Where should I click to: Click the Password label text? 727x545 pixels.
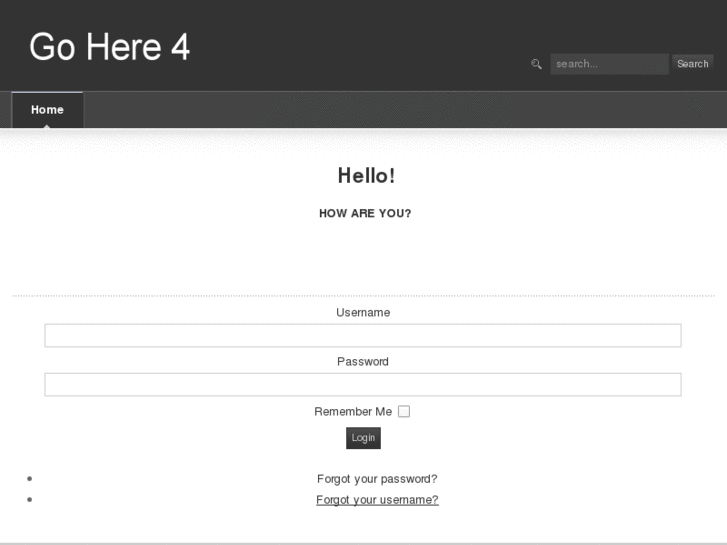[363, 362]
